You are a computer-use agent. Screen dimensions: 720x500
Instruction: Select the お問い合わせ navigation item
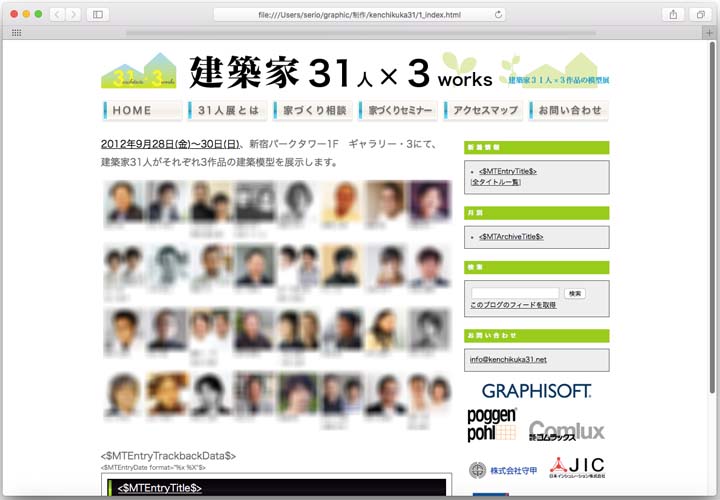click(x=568, y=111)
